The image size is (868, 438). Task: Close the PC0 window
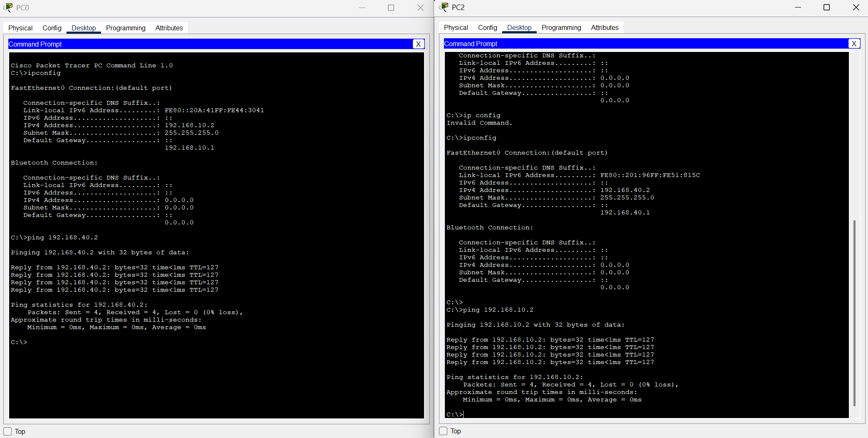[420, 7]
